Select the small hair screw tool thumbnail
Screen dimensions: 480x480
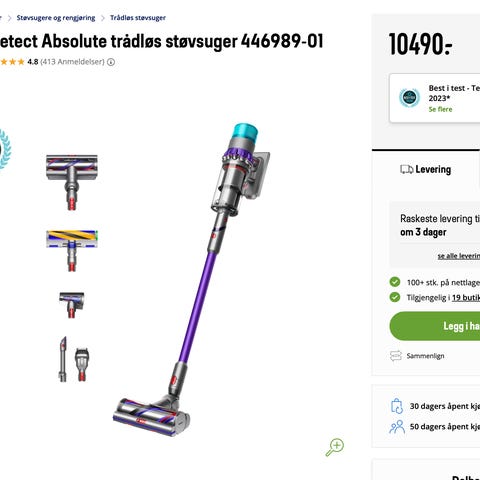click(72, 305)
